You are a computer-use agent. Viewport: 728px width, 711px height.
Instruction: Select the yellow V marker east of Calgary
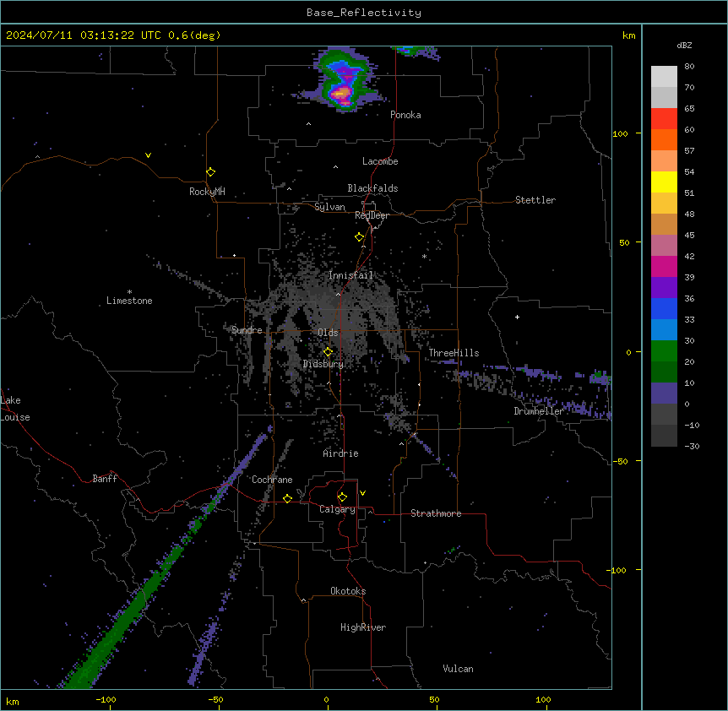point(362,493)
